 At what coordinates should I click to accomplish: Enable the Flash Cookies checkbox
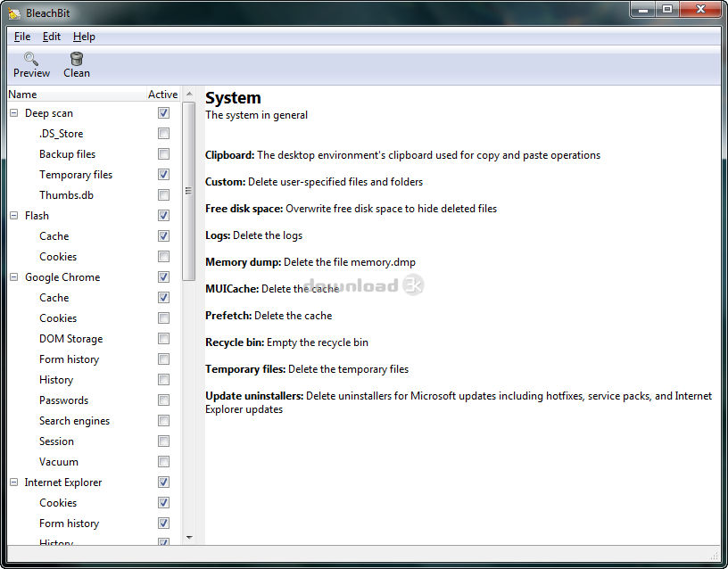pyautogui.click(x=163, y=257)
